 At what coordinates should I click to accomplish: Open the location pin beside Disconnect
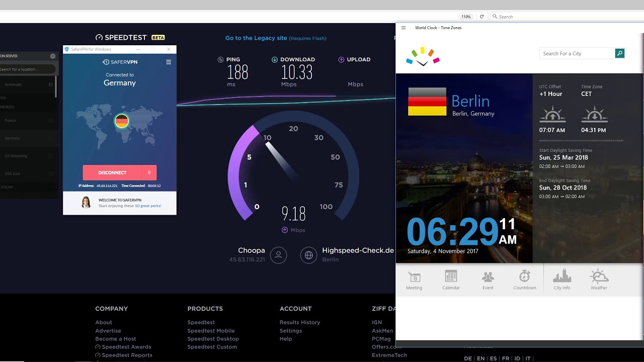coord(149,172)
